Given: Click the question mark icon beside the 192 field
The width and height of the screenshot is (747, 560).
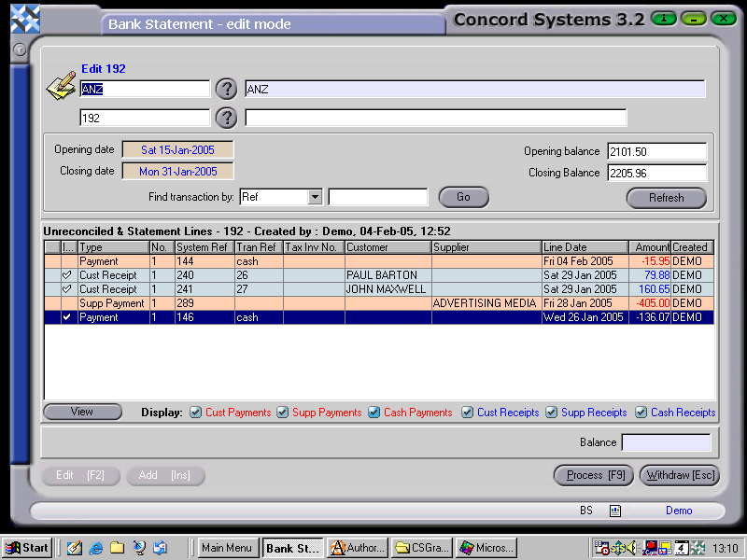Looking at the screenshot, I should pyautogui.click(x=226, y=118).
